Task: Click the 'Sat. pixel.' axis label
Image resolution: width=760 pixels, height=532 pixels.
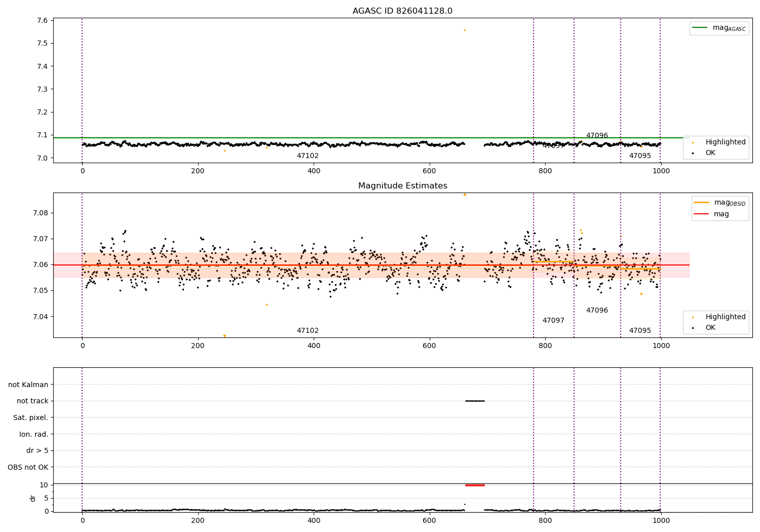Action: pos(30,418)
